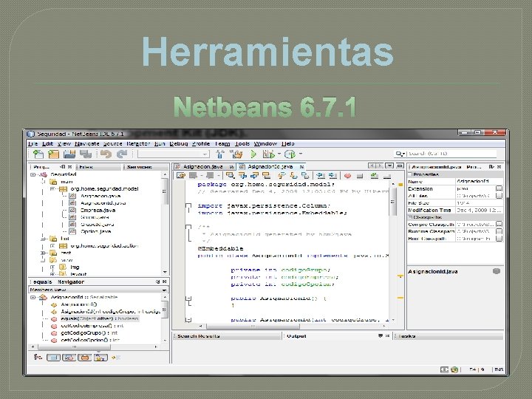Collapse the Classpaths section in properties panel
532x399 pixels.
(x=410, y=216)
